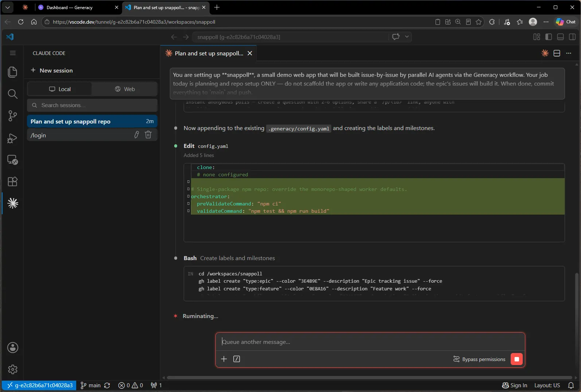Screen dimensions: 581x392
Task: Toggle bottom panel visibility
Action: coord(561,37)
